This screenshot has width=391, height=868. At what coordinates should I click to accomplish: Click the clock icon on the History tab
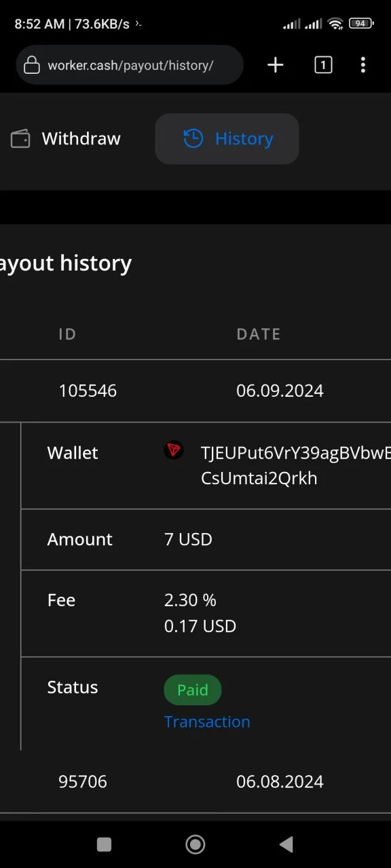[193, 138]
